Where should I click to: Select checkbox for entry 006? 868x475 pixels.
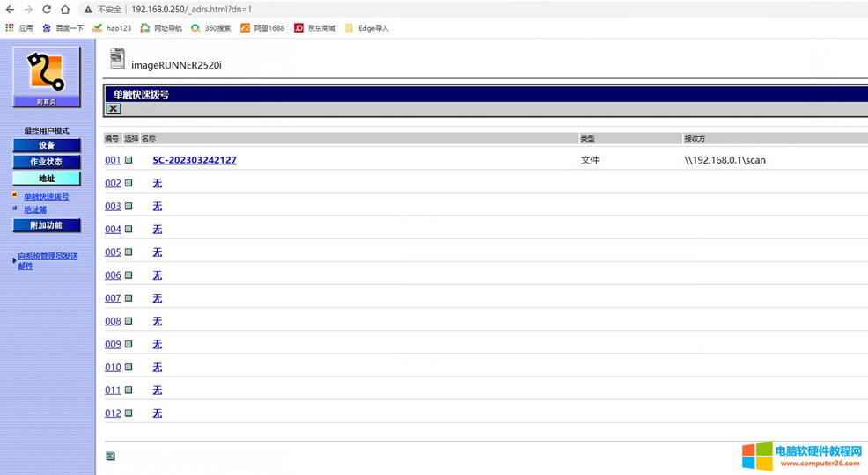click(129, 274)
